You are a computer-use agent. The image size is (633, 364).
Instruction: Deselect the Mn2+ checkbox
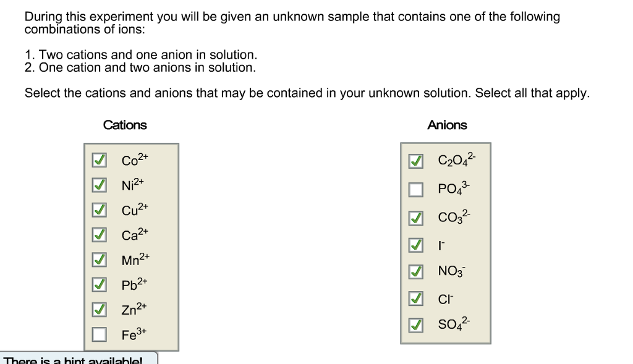tap(98, 260)
